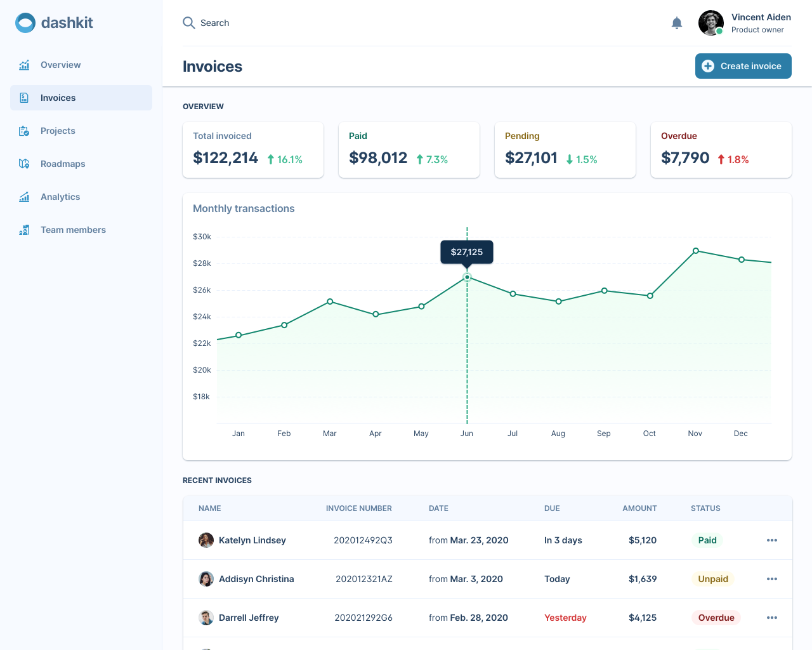Click the Dec label on chart axis
The height and width of the screenshot is (650, 812).
click(741, 434)
